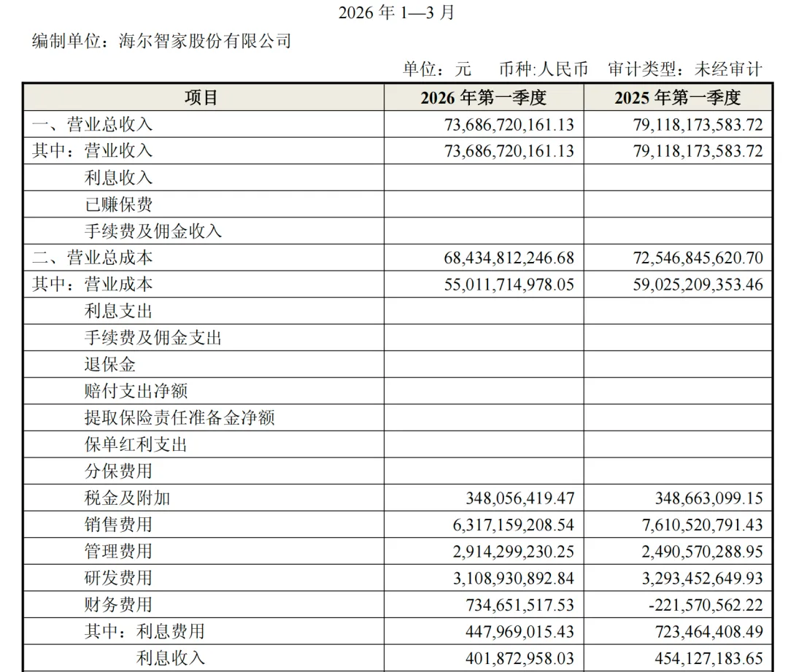Viewport: 788px width, 672px height.
Task: Click the 保单红利支出 row label
Action: click(136, 444)
